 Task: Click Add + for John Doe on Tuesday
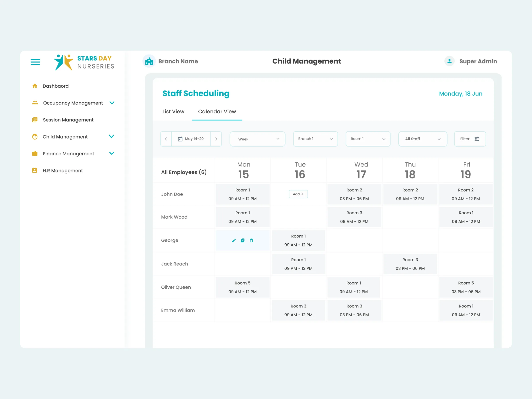298,194
